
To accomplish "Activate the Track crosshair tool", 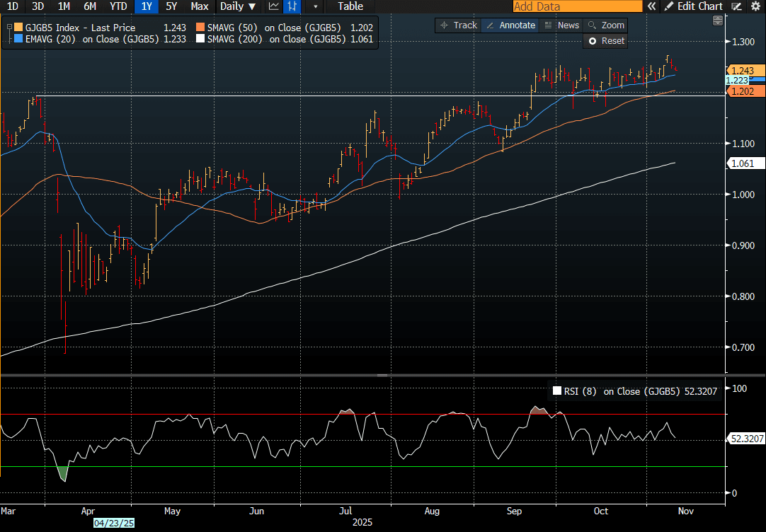I will [x=458, y=25].
